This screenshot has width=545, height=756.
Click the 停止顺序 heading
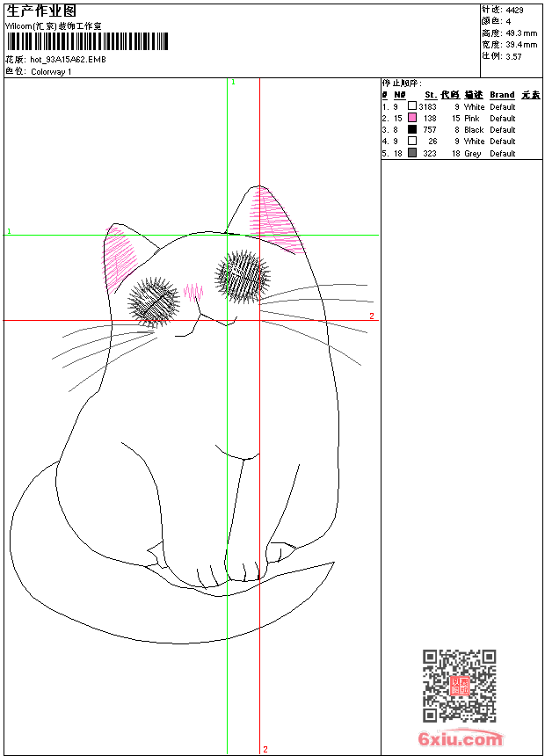(x=403, y=84)
